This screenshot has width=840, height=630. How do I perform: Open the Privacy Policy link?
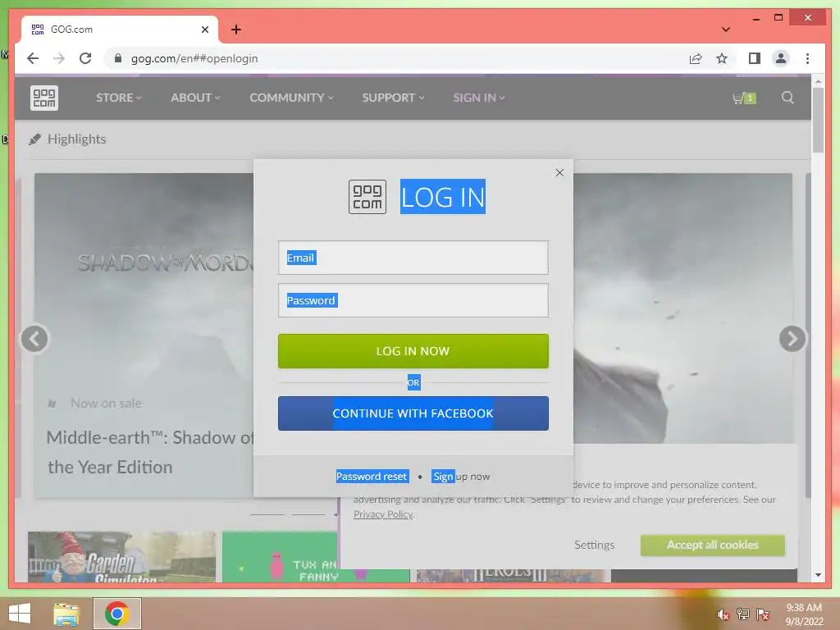[383, 514]
